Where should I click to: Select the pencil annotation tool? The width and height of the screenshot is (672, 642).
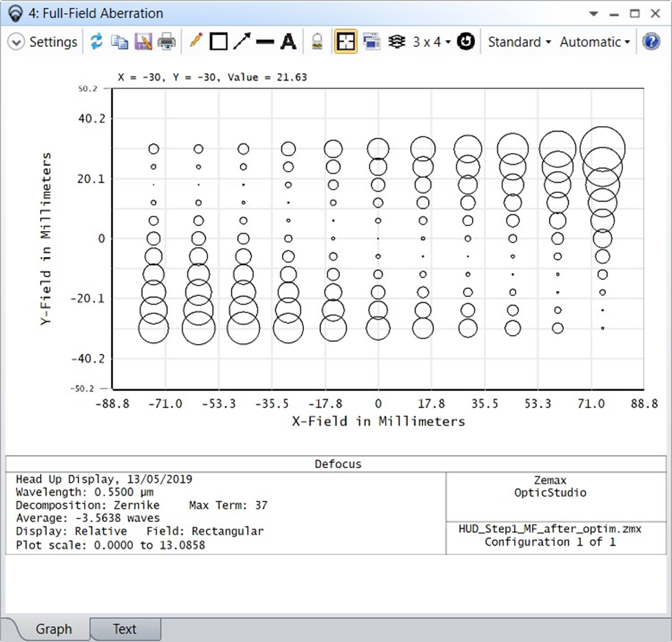(196, 42)
